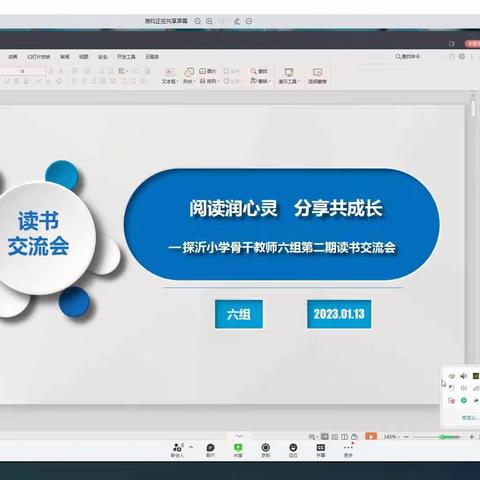
Task: Zoom in the shared screen view
Action: coord(209,21)
